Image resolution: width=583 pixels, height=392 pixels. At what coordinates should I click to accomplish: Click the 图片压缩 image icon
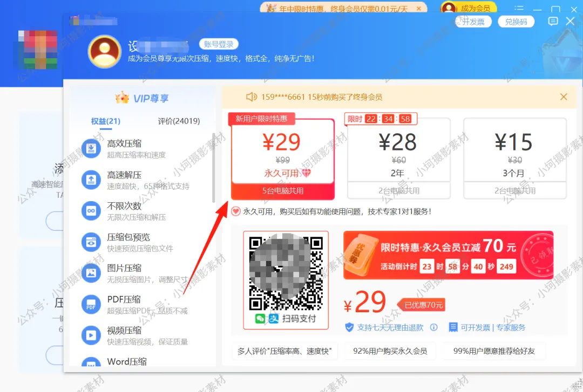[91, 273]
